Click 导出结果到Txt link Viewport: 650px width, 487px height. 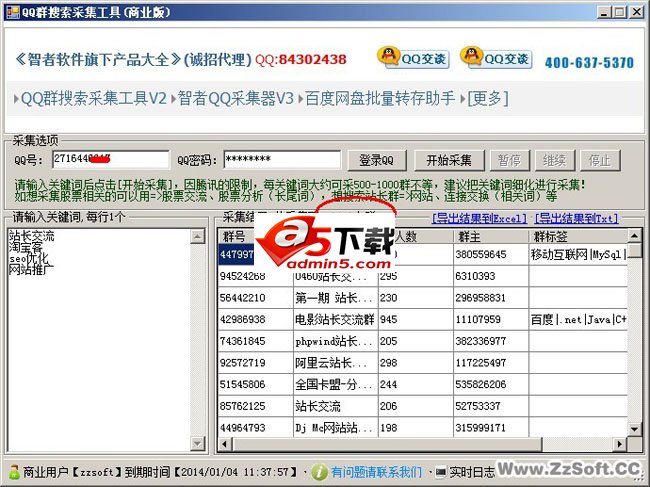pyautogui.click(x=576, y=218)
